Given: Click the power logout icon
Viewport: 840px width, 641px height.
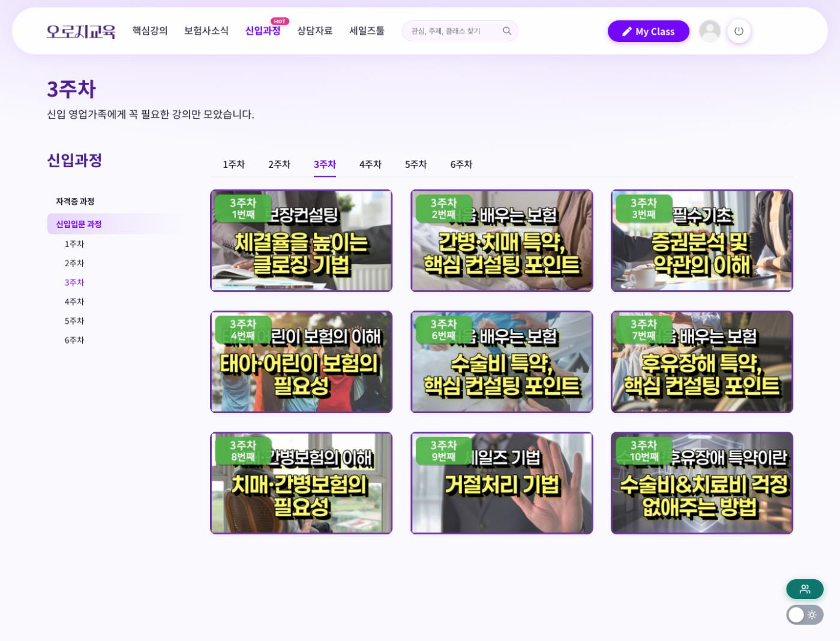Looking at the screenshot, I should coord(739,31).
